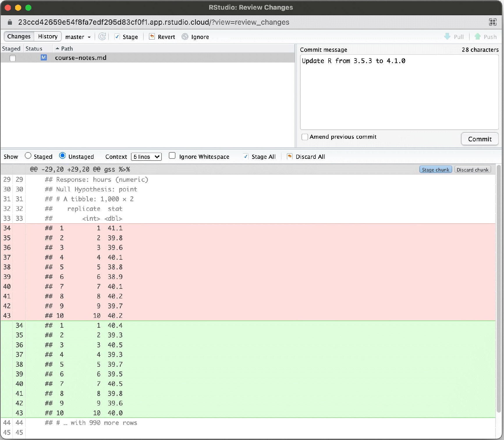Screen dimensions: 504x440
Task: Expand the Context 5 lines dropdown
Action: coord(146,157)
